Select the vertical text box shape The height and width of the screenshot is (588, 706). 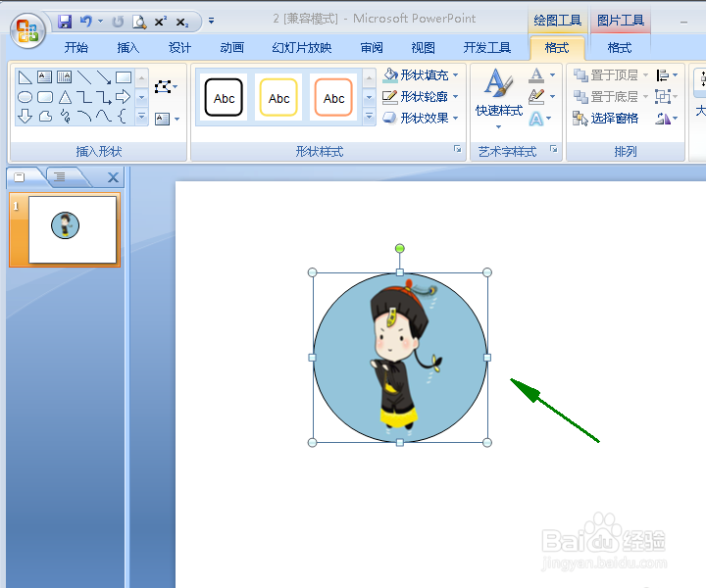pyautogui.click(x=64, y=77)
